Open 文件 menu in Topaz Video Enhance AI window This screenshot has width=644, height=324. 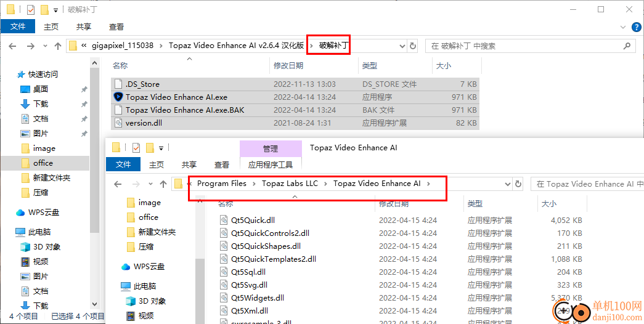click(x=123, y=164)
